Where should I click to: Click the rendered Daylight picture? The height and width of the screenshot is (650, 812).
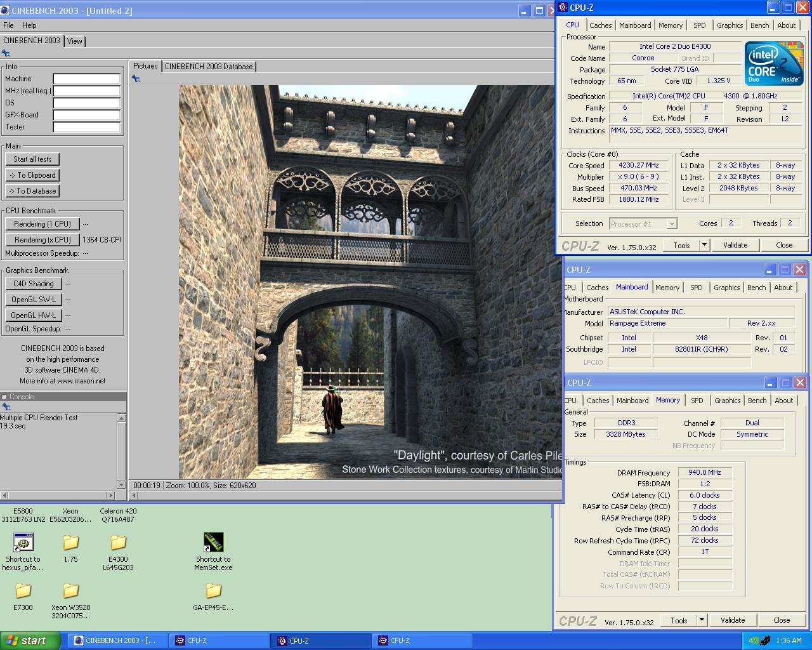[x=370, y=282]
